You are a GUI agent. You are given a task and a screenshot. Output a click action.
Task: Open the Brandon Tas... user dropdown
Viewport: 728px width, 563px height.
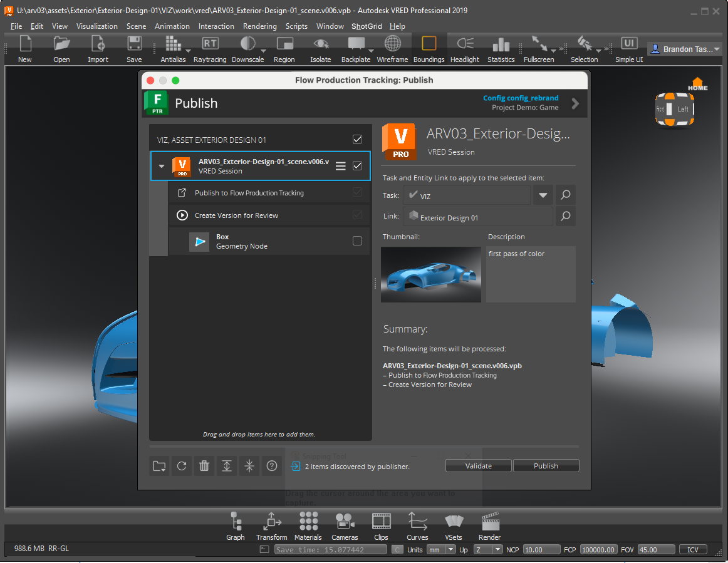685,49
